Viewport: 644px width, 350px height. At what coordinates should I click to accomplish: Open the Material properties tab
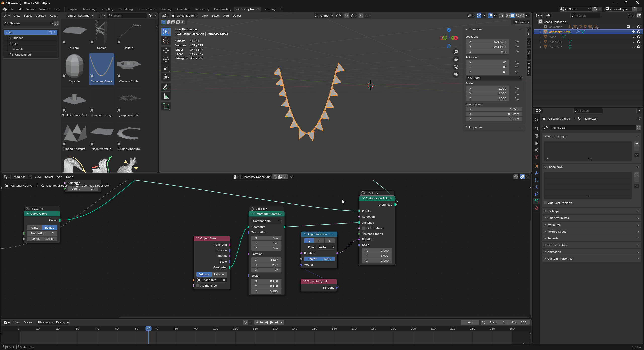click(537, 208)
